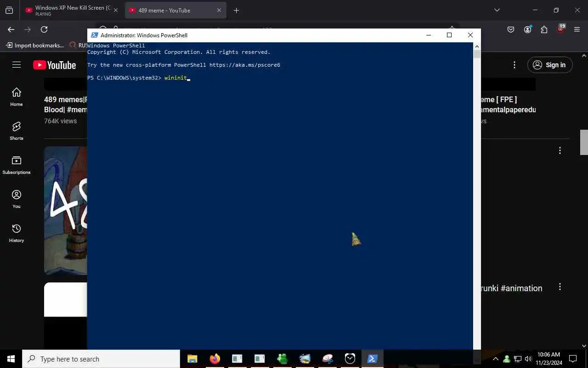This screenshot has width=588, height=368.
Task: Open the picture viewer taskbar icon
Action: click(x=305, y=359)
